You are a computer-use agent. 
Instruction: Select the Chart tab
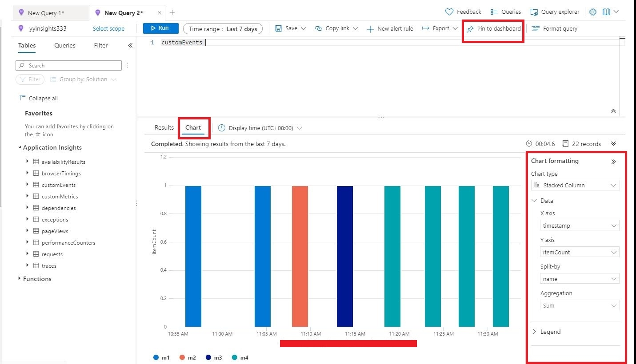193,128
